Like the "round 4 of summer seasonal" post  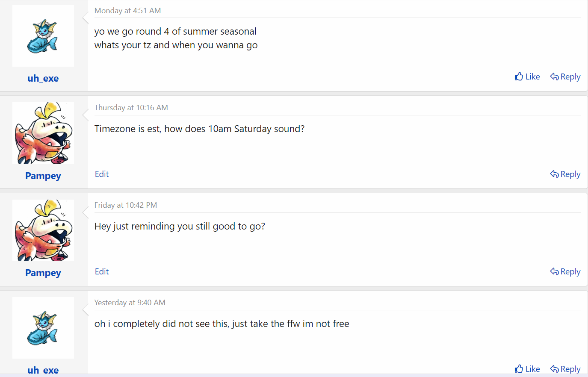point(527,77)
